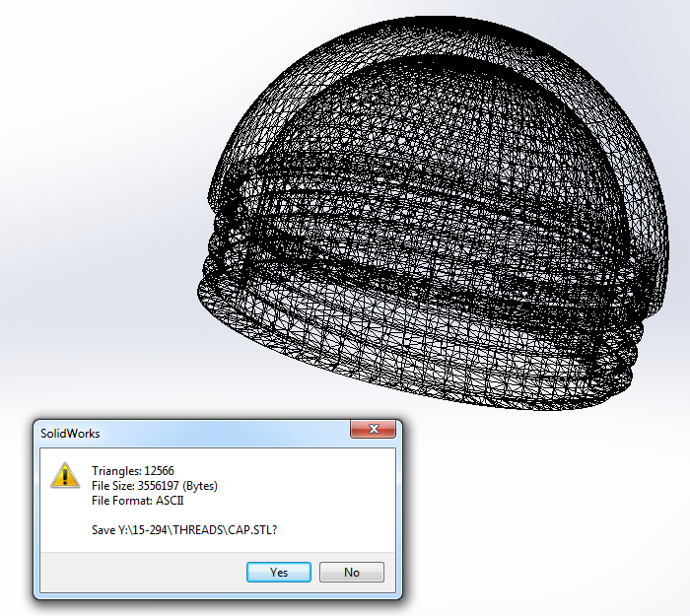This screenshot has height=616, width=690.
Task: Click blank white space right of the ASCII line
Action: tap(296, 501)
